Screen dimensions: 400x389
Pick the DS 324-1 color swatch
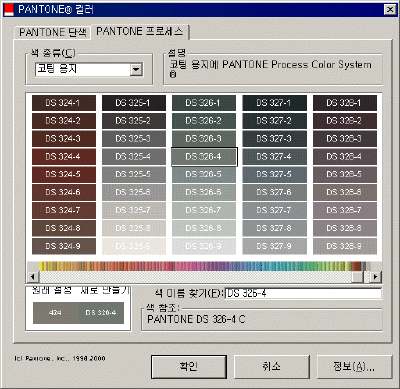(x=64, y=103)
